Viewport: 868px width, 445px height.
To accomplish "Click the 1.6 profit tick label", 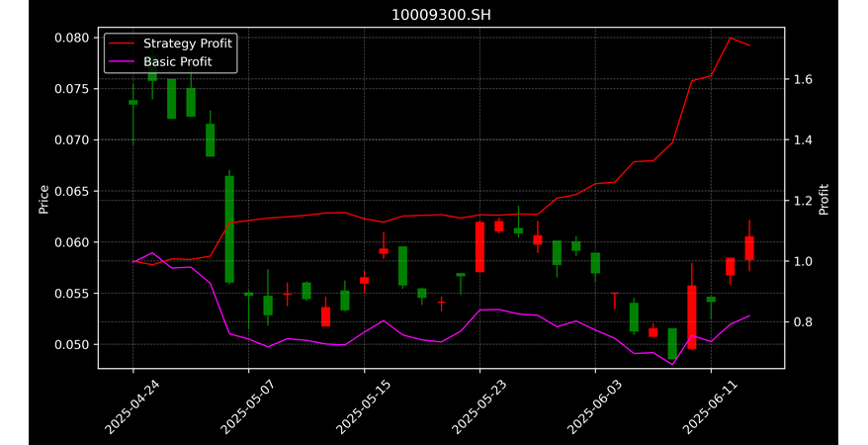I will point(802,79).
